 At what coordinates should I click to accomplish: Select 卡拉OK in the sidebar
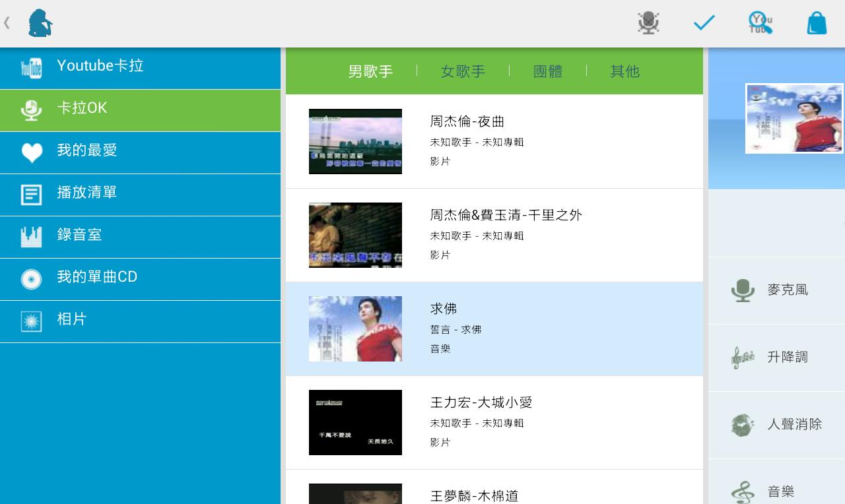coord(140,110)
